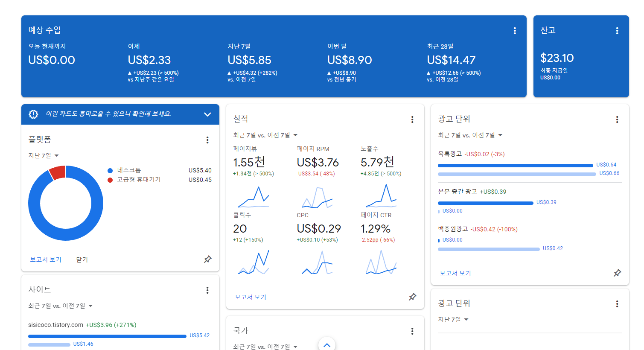Pin the 플랫폼 card
644x350 pixels.
(208, 259)
